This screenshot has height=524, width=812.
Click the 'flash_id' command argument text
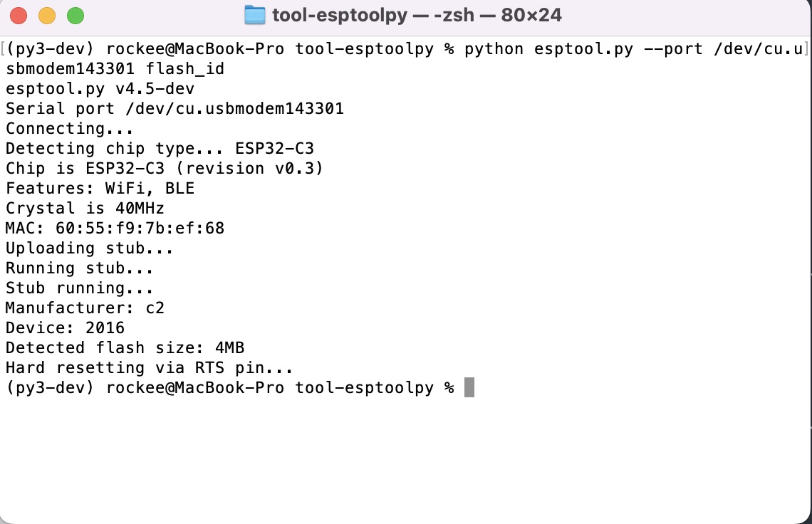[185, 69]
